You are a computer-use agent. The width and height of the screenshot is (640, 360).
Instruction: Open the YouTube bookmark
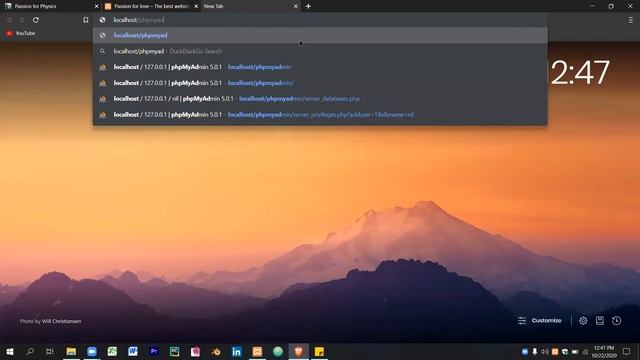(20, 33)
